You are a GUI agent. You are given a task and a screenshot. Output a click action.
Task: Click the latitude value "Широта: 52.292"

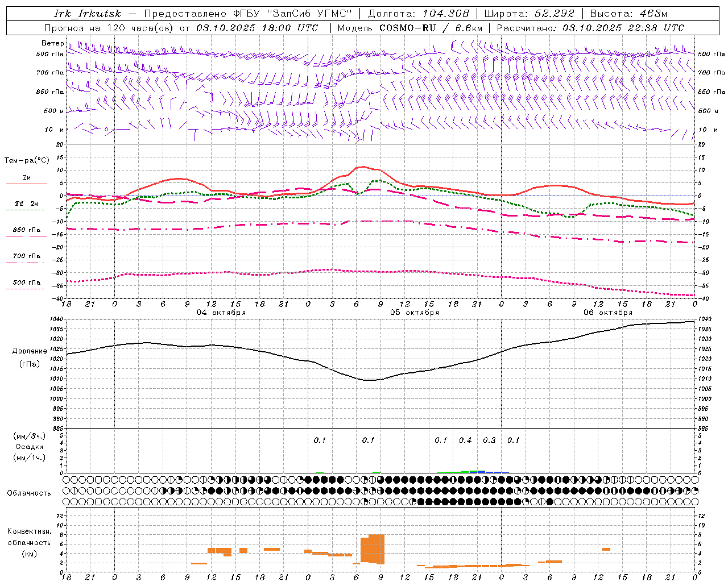coord(529,14)
